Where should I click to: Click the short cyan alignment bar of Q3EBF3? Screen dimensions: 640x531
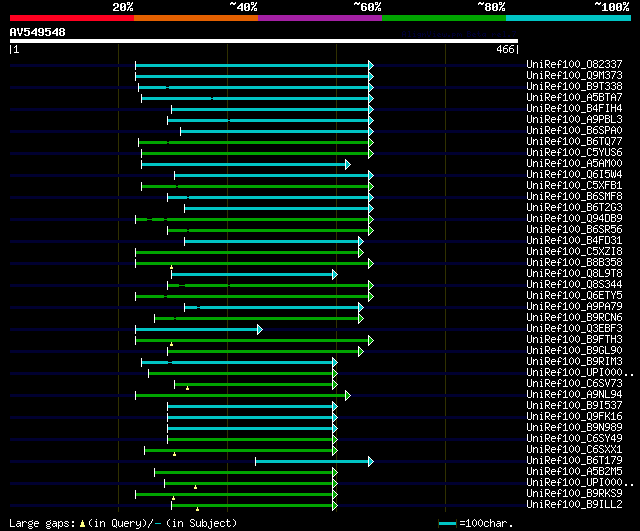click(196, 329)
